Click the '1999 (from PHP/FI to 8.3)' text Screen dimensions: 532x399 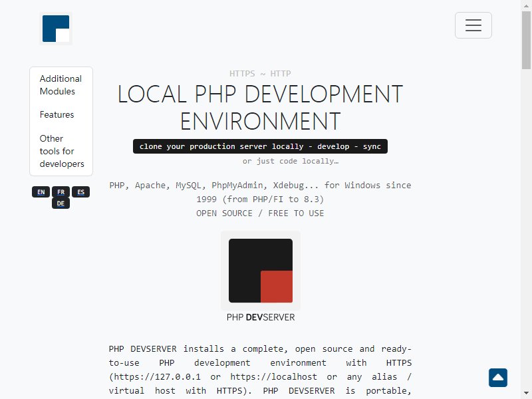click(x=260, y=199)
